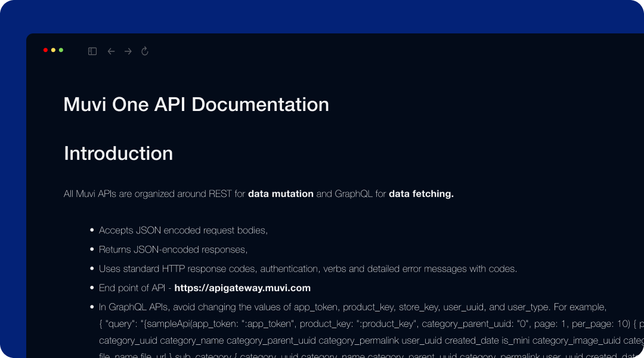
Task: Navigate back using the back arrow
Action: [111, 51]
